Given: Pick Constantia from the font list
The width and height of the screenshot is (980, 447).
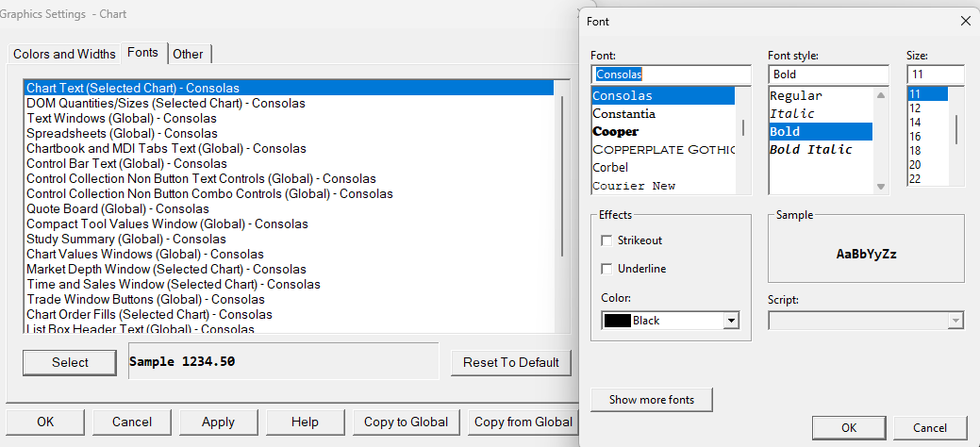Looking at the screenshot, I should [x=623, y=113].
